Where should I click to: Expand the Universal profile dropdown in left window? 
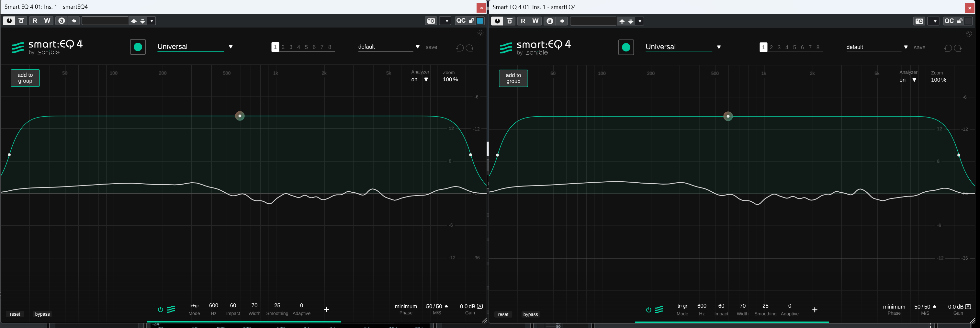point(231,47)
